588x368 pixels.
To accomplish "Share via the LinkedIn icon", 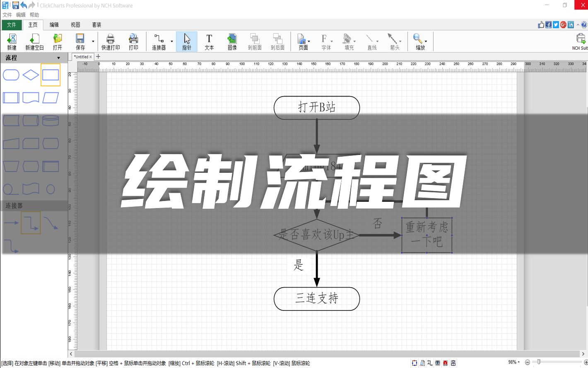I will pyautogui.click(x=571, y=25).
